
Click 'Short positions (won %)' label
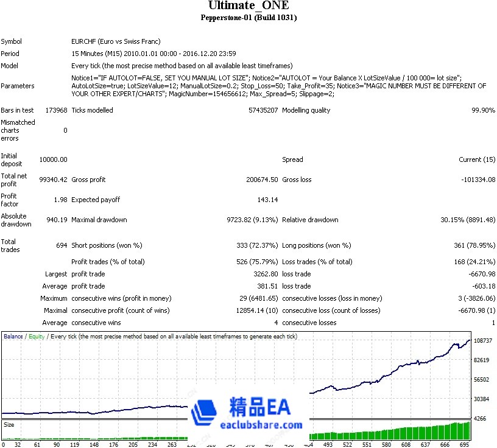pyautogui.click(x=107, y=245)
